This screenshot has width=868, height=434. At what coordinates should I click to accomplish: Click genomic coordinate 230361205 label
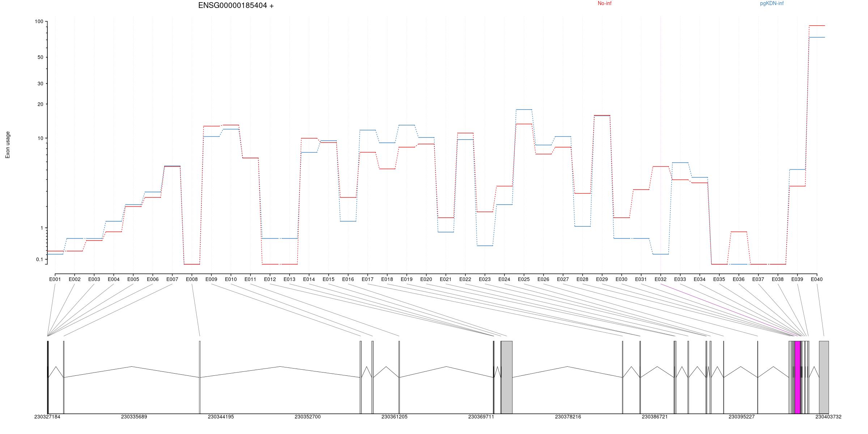click(x=394, y=417)
